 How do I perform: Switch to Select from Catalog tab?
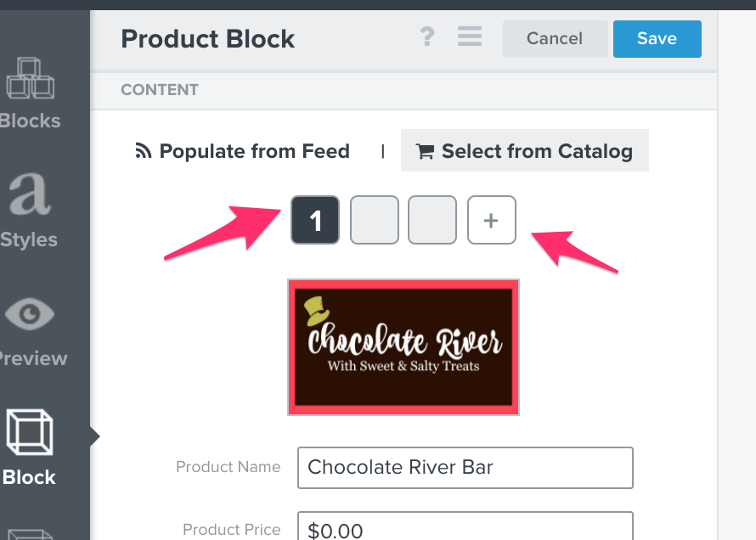[525, 150]
